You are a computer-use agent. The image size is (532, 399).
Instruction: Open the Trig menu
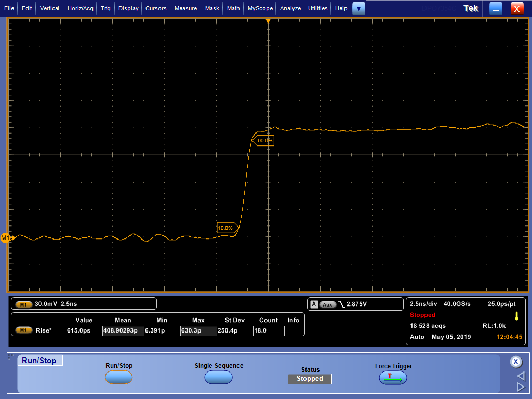tap(105, 8)
